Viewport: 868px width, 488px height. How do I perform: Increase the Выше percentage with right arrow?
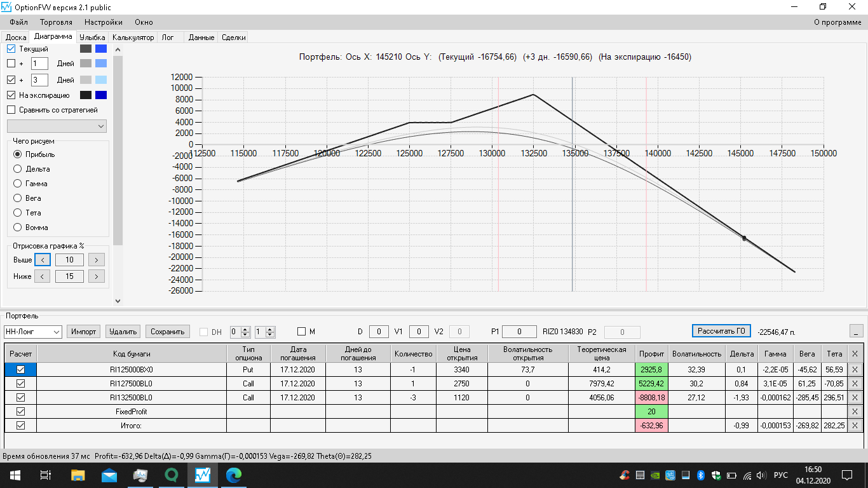coord(97,259)
